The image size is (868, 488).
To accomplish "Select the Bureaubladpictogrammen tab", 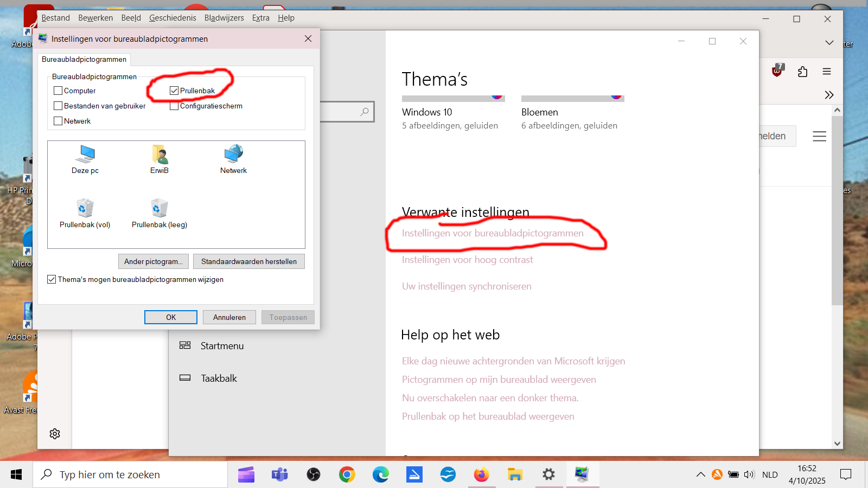I will pyautogui.click(x=84, y=59).
